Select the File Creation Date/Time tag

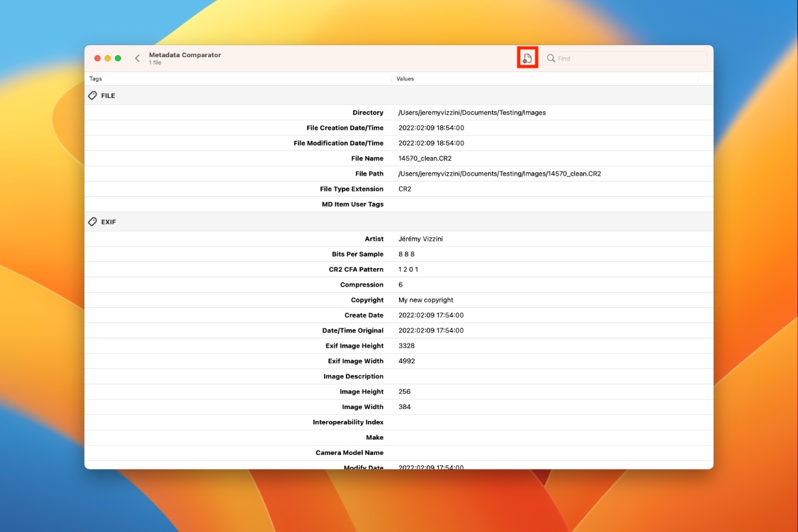tap(345, 128)
